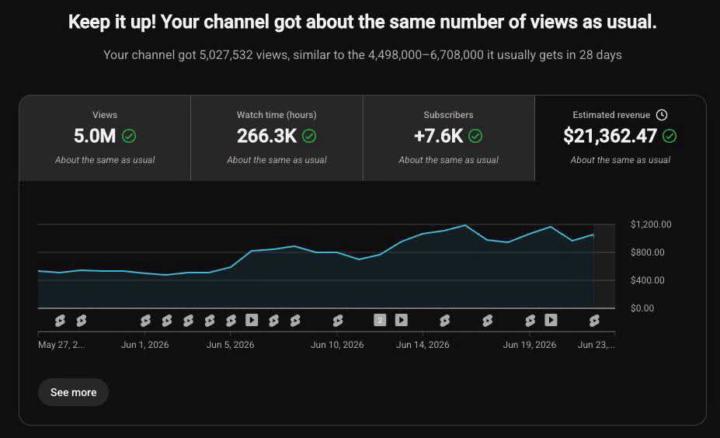Click the "Jun 1, 2026" axis label
Image resolution: width=720 pixels, height=438 pixels.
click(x=145, y=345)
